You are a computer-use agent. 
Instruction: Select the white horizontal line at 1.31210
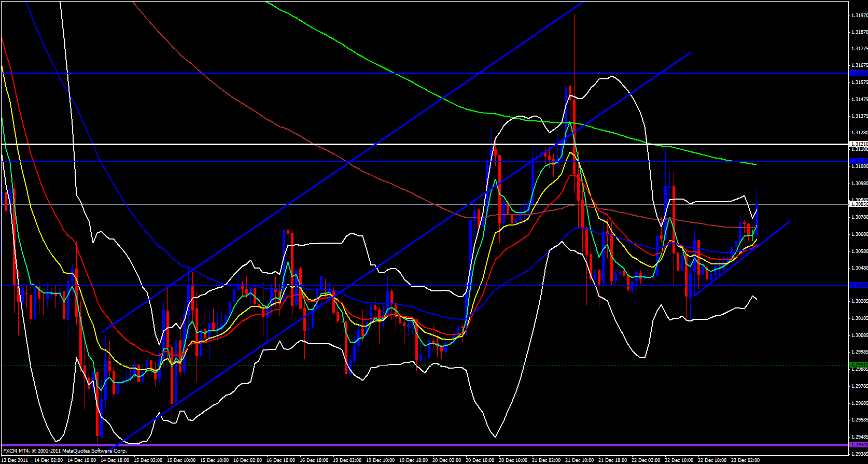click(424, 144)
